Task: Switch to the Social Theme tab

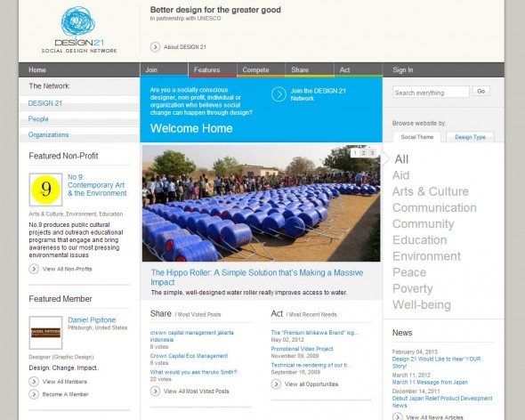Action: (x=416, y=137)
